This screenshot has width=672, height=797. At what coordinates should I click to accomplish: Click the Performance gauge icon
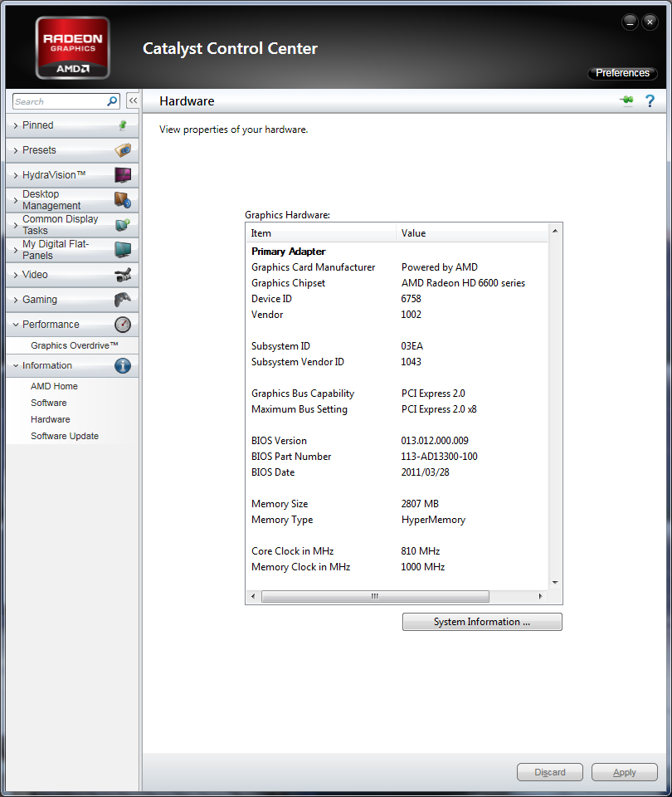(x=123, y=325)
